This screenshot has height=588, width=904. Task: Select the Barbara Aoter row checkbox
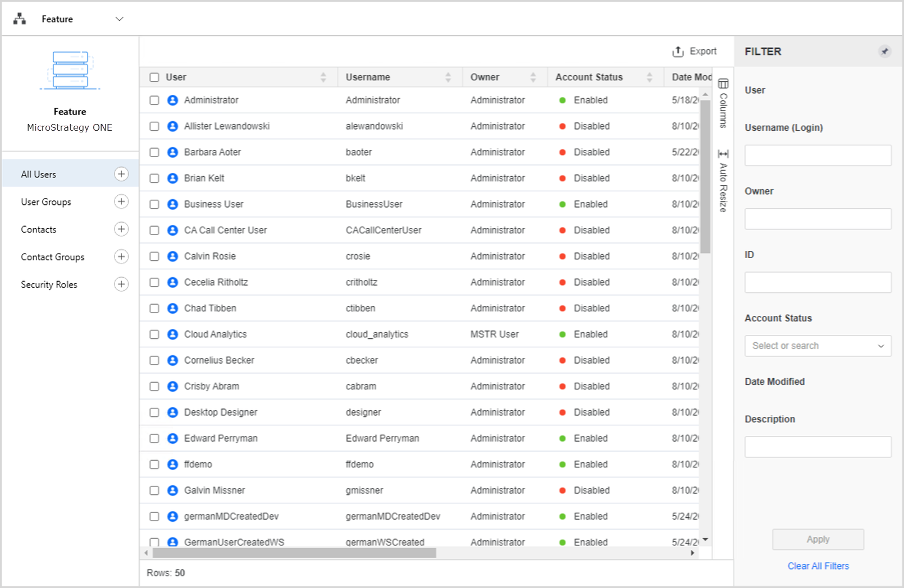pyautogui.click(x=154, y=152)
